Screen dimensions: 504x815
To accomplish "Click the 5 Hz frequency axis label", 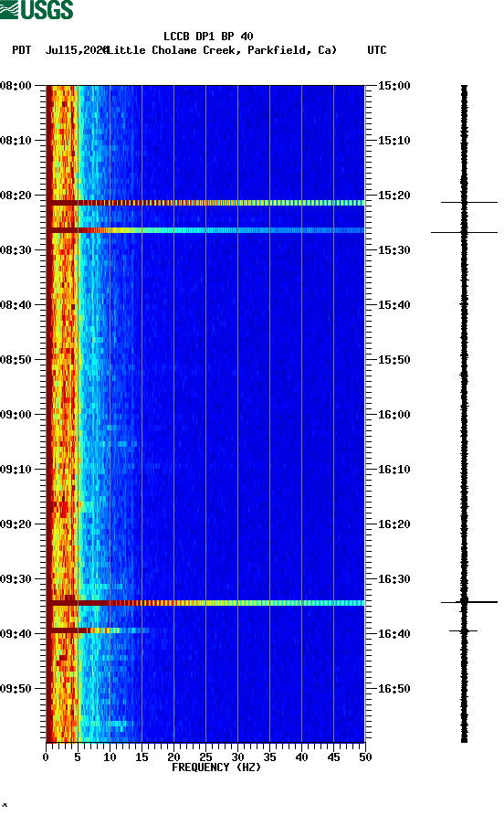I will tap(78, 757).
